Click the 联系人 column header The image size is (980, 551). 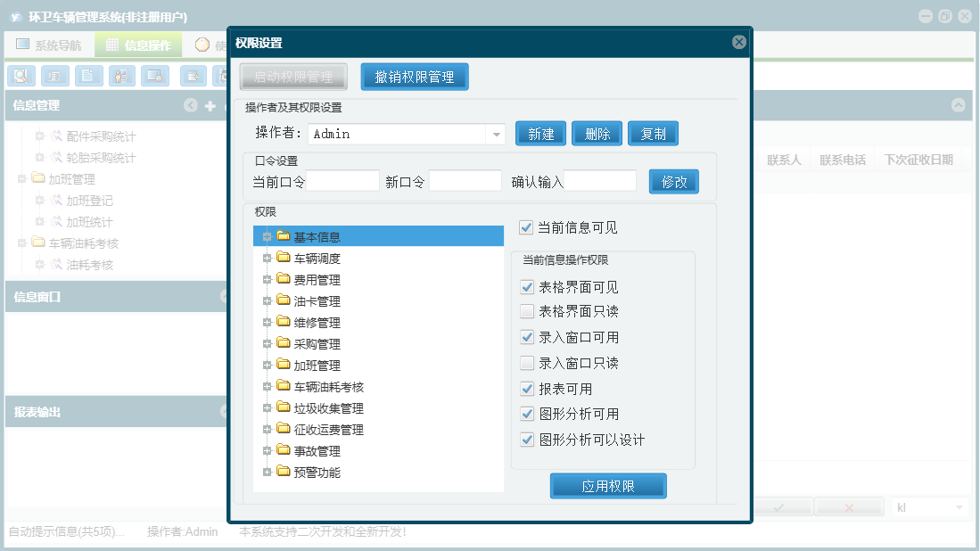pos(784,160)
